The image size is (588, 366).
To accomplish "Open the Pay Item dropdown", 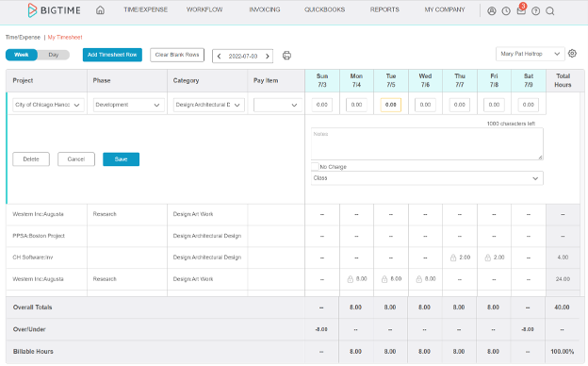I will click(x=277, y=105).
